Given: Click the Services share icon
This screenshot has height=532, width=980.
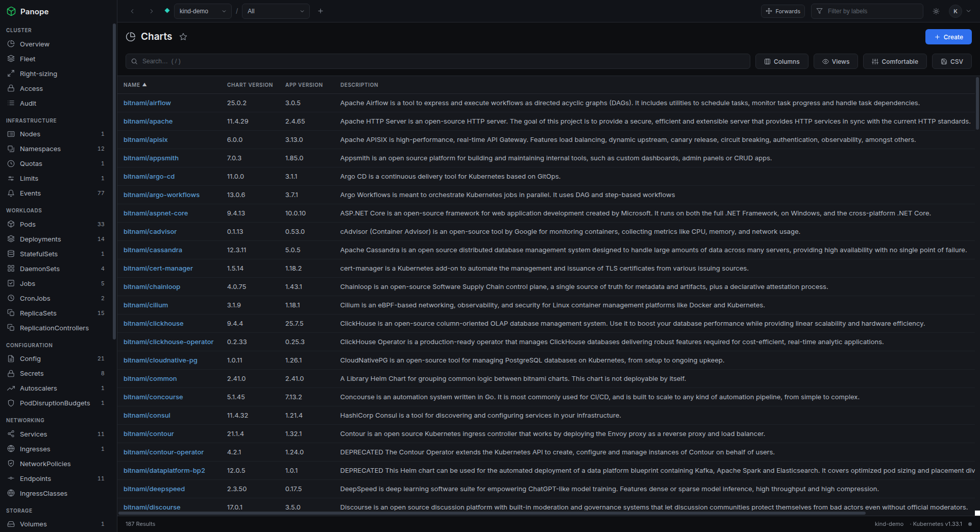Looking at the screenshot, I should click(11, 434).
